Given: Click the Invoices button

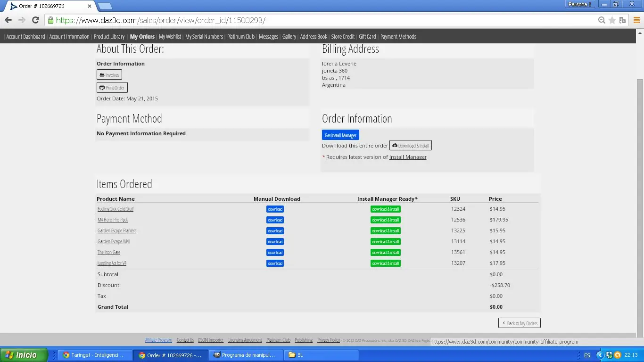Looking at the screenshot, I should tap(109, 74).
